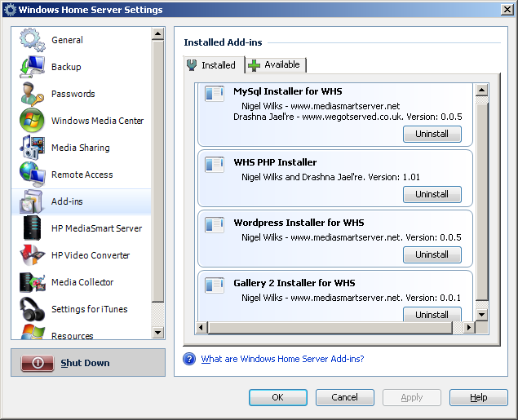This screenshot has height=420, width=518.
Task: Click the add-ins horizontal scrollbar thumb
Action: [x=330, y=328]
